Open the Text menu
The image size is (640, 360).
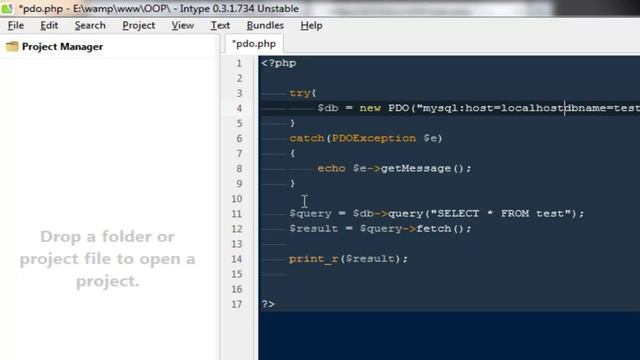pos(220,26)
